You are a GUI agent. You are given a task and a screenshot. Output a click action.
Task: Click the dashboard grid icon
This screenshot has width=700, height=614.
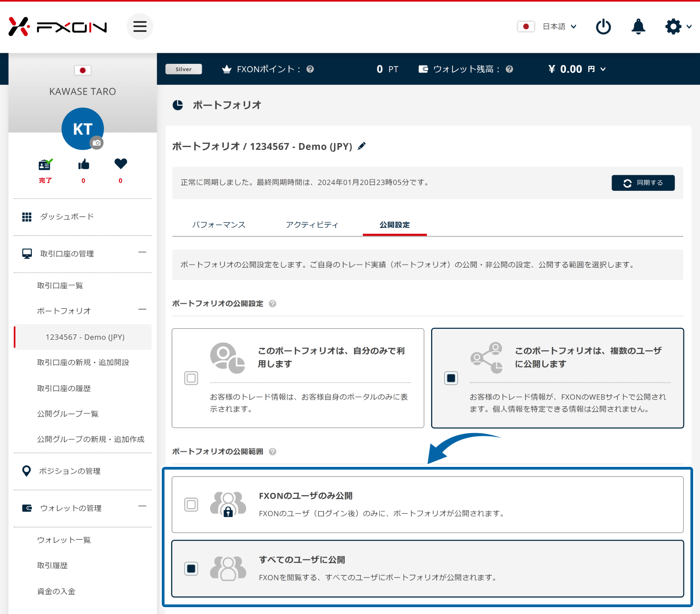27,217
